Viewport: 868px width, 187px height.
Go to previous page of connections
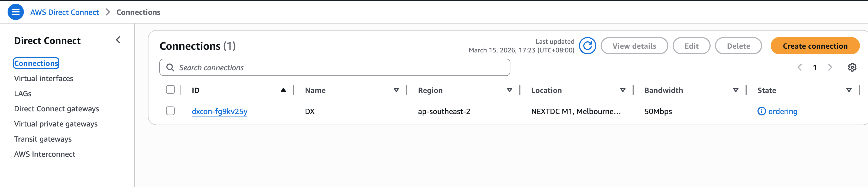pyautogui.click(x=799, y=67)
